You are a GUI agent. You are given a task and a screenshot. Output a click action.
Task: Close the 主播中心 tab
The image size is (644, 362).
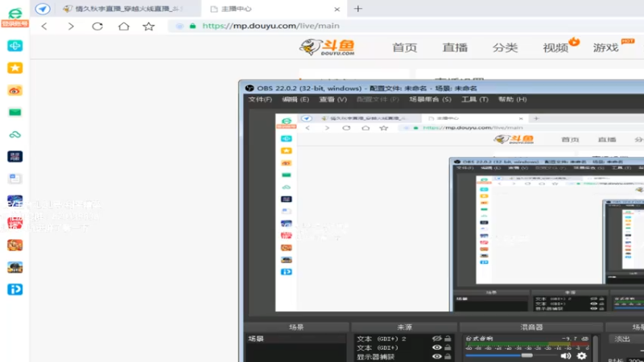tap(336, 9)
